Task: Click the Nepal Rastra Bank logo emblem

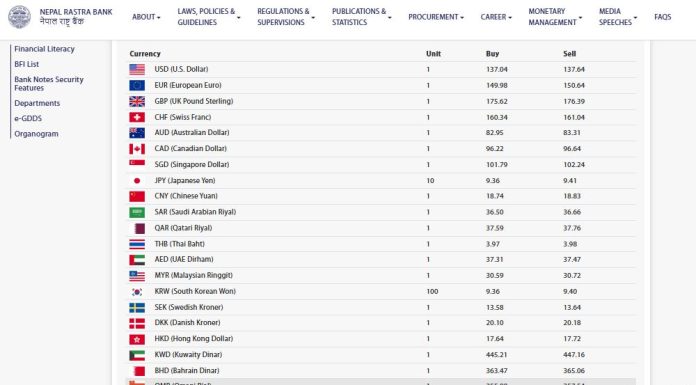Action: 20,17
